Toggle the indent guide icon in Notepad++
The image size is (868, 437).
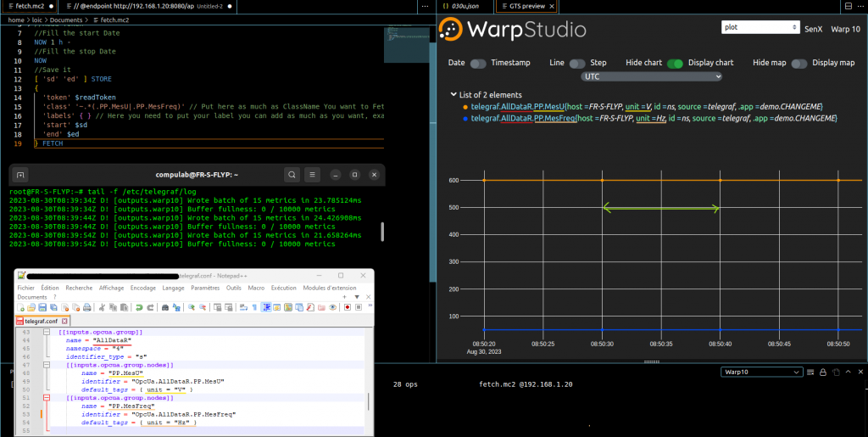(x=265, y=307)
